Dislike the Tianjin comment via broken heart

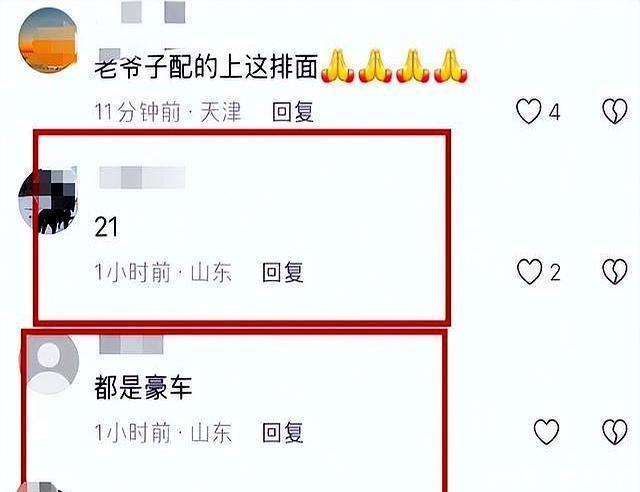pyautogui.click(x=615, y=111)
